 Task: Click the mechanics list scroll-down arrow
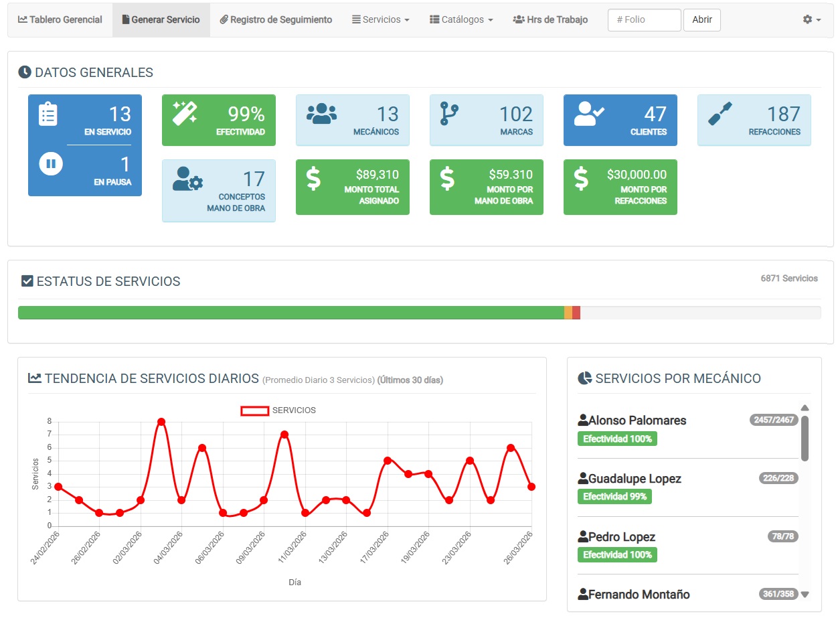coord(805,594)
